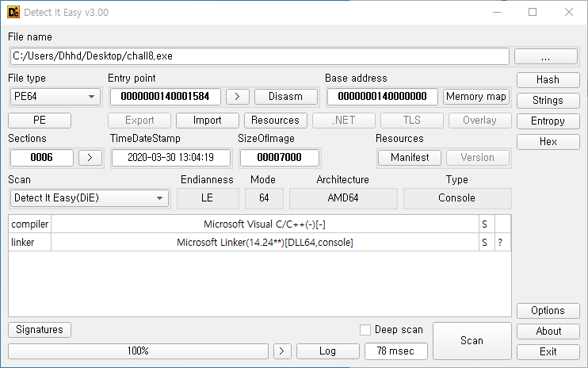View the Manifest resource
Screen dimensions: 588x368
pos(410,158)
